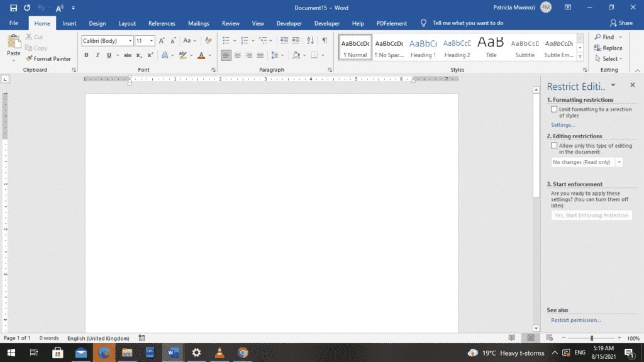Click the Bold formatting icon
This screenshot has width=644, height=362.
point(86,55)
